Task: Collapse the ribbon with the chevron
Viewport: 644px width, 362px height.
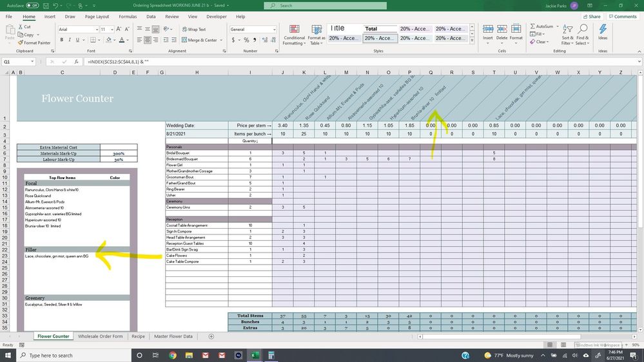Action: point(639,52)
